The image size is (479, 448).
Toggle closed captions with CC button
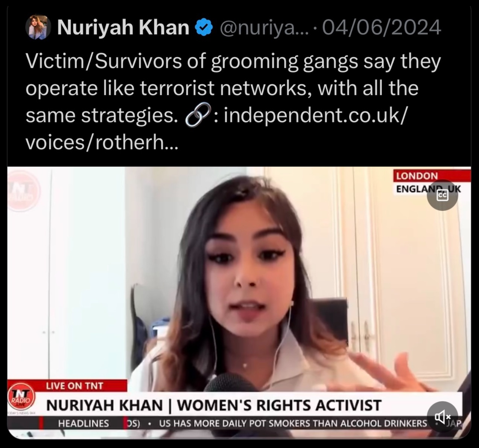click(442, 195)
